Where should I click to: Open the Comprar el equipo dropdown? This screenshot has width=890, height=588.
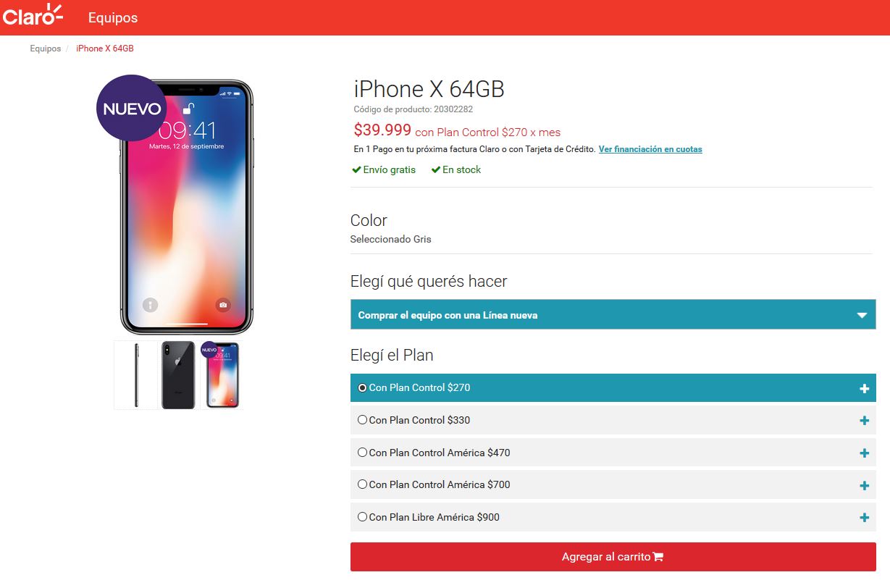613,315
